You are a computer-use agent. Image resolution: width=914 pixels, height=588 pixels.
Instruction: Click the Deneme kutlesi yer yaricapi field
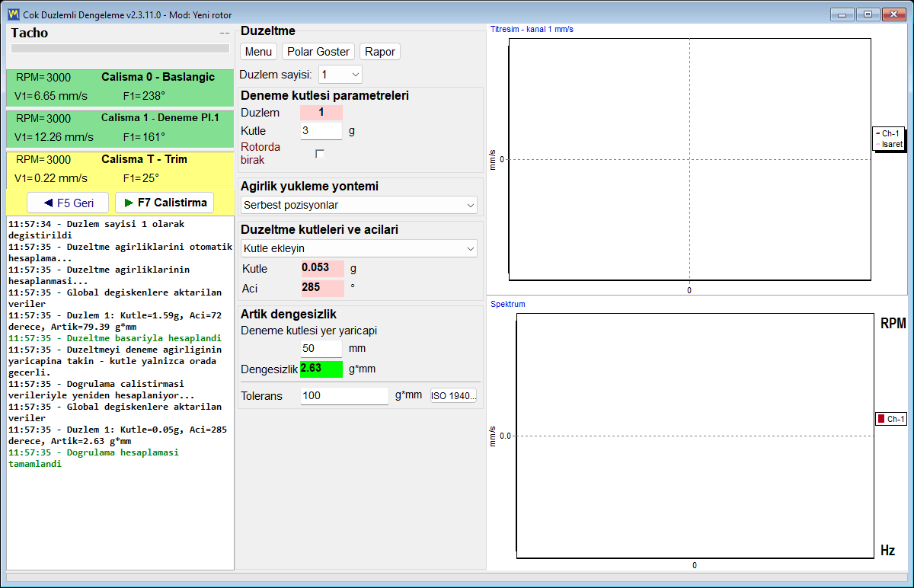pos(321,348)
